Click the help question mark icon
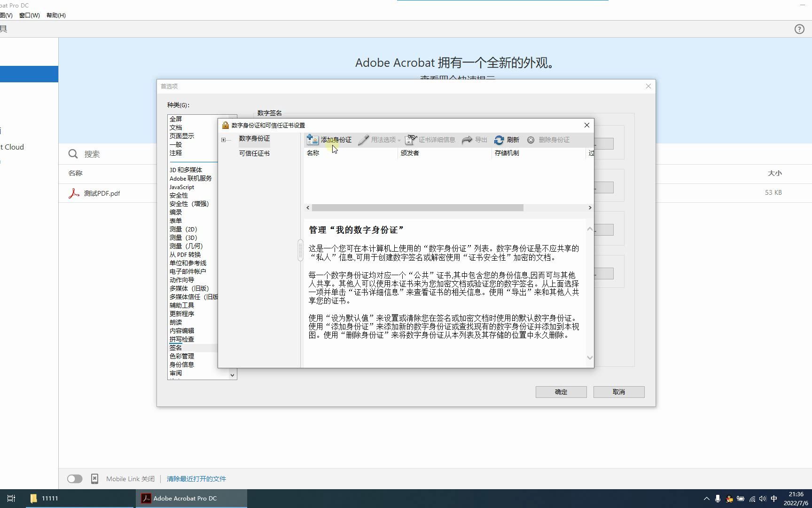The height and width of the screenshot is (508, 812). [x=799, y=29]
